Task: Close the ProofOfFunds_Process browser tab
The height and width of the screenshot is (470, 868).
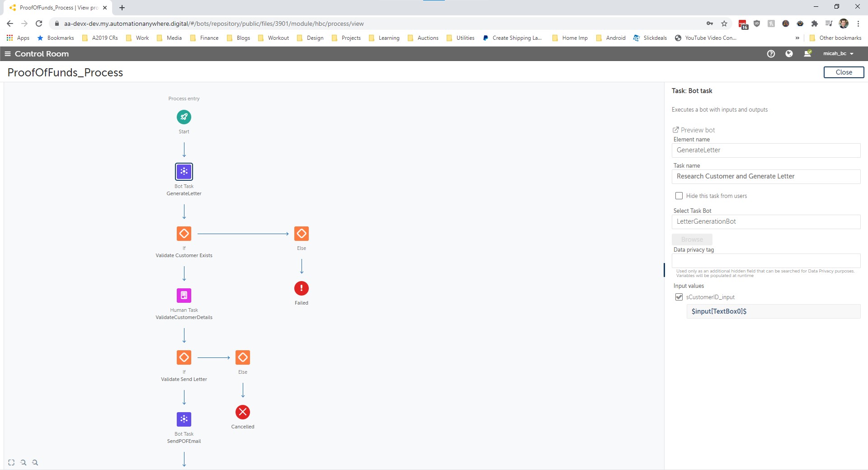Action: (x=105, y=8)
